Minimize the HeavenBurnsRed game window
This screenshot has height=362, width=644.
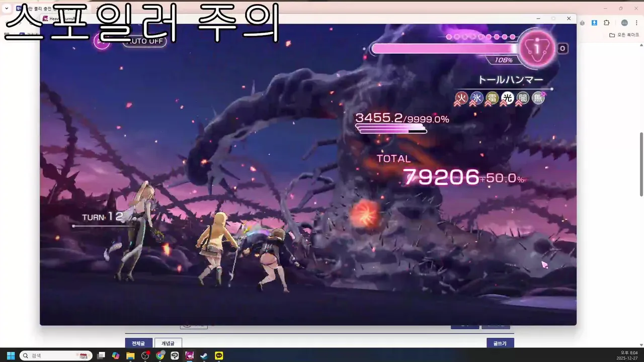tap(538, 19)
